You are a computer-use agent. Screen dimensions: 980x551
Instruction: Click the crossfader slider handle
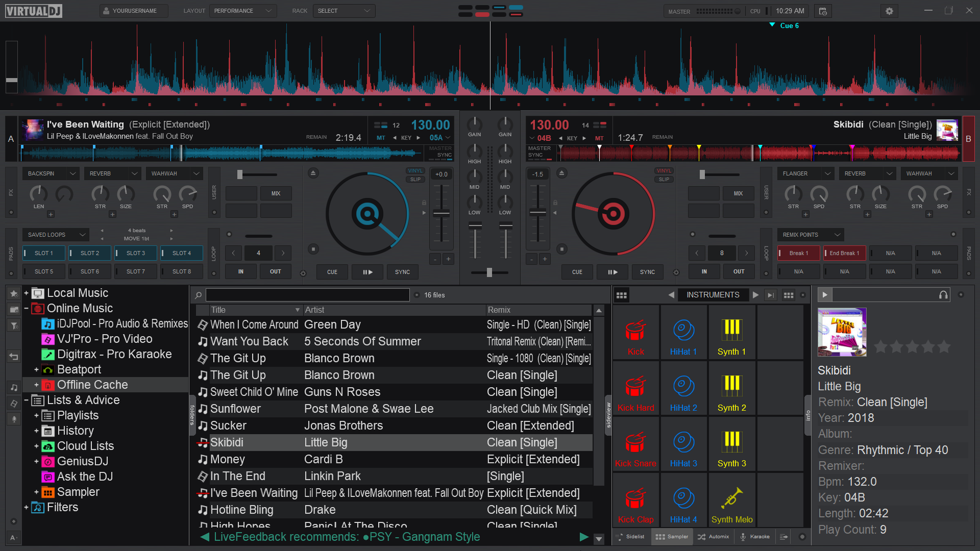pos(489,272)
